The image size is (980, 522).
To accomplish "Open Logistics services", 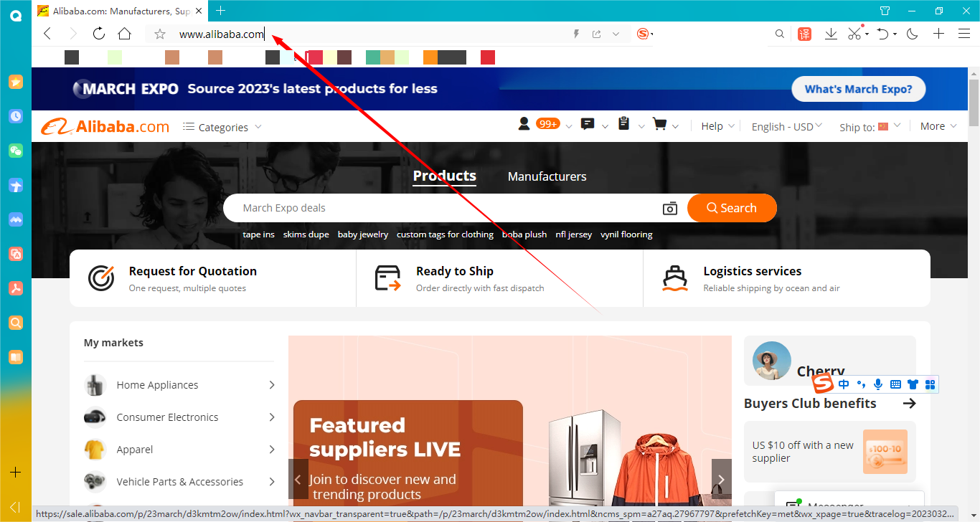I will [x=786, y=278].
